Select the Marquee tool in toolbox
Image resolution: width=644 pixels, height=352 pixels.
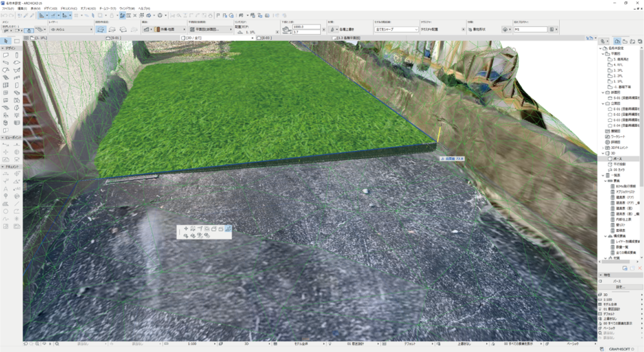(17, 41)
